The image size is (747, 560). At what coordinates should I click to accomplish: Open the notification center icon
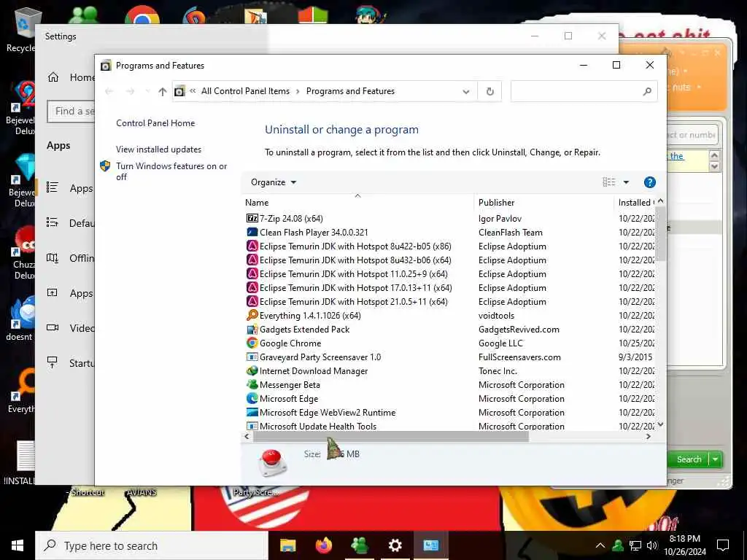pos(723,545)
